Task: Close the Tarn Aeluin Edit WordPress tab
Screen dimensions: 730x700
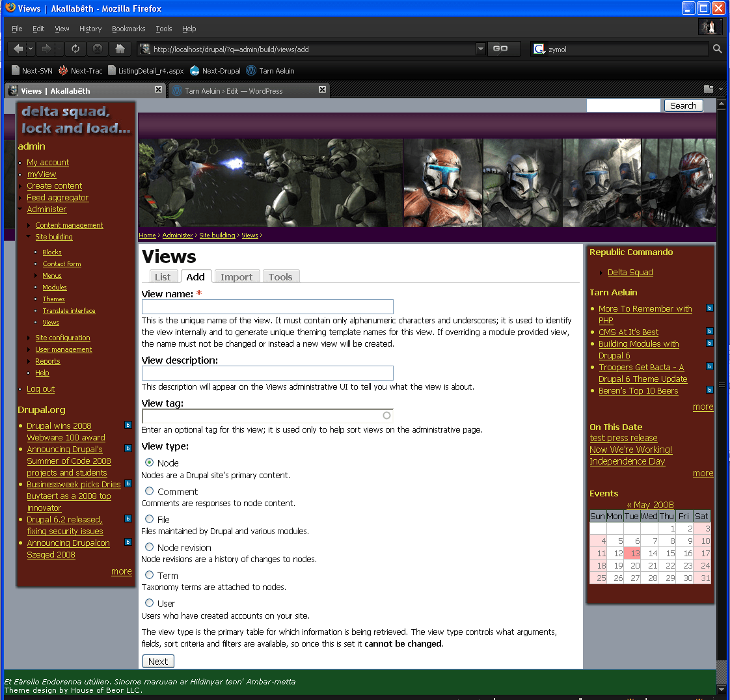Action: click(322, 89)
